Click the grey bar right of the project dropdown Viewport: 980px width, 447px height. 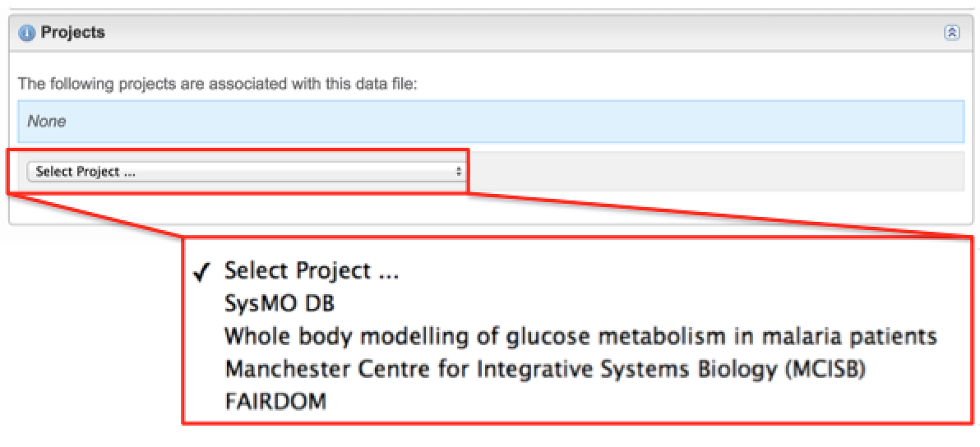pos(715,172)
